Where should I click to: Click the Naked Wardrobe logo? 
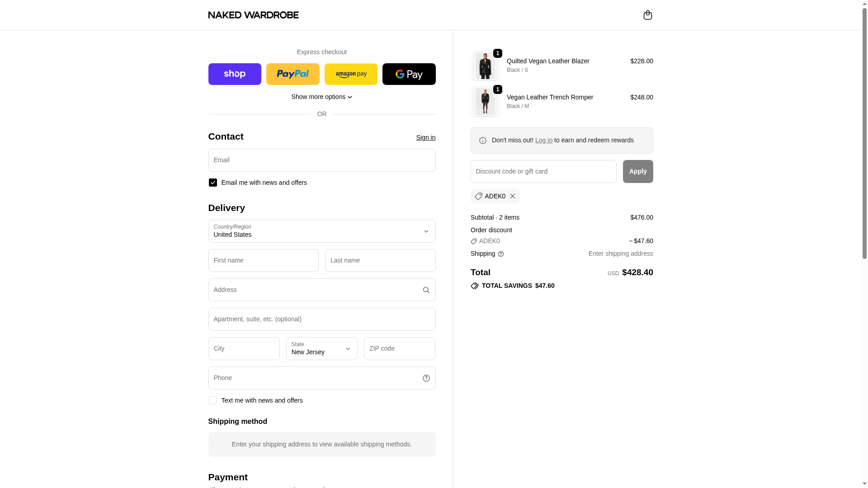pos(253,15)
